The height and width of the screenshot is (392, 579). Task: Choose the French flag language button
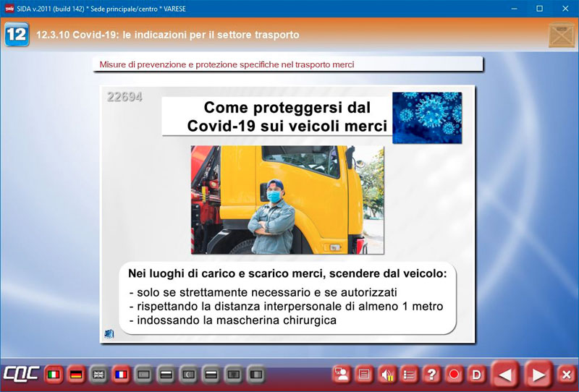[x=120, y=375]
